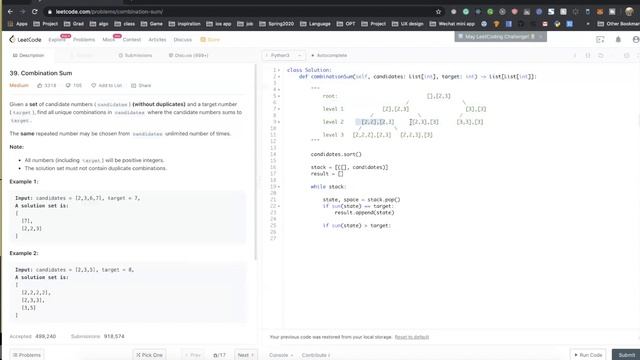
Task: Click the Sketch diamond bookmark icon
Action: pos(496,24)
